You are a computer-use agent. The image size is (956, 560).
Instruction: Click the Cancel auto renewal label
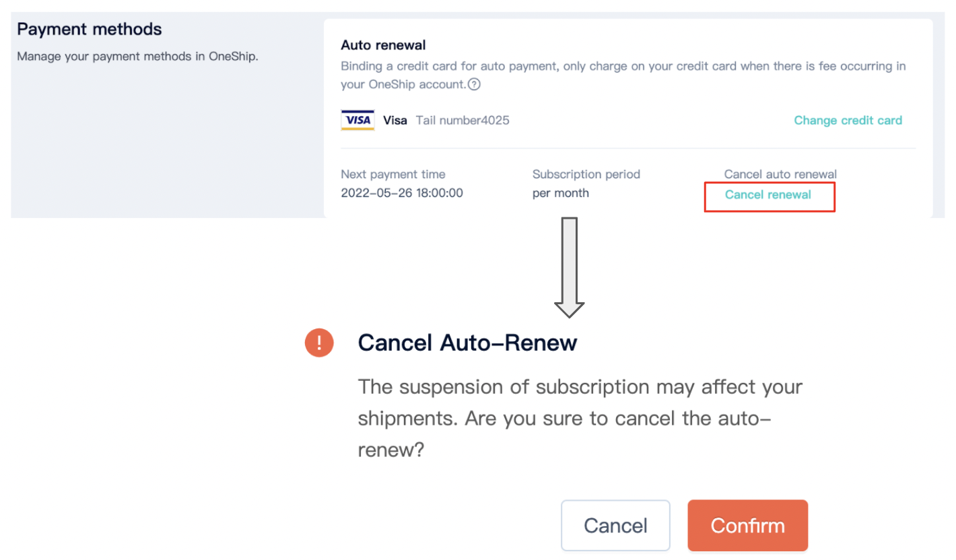click(x=780, y=174)
